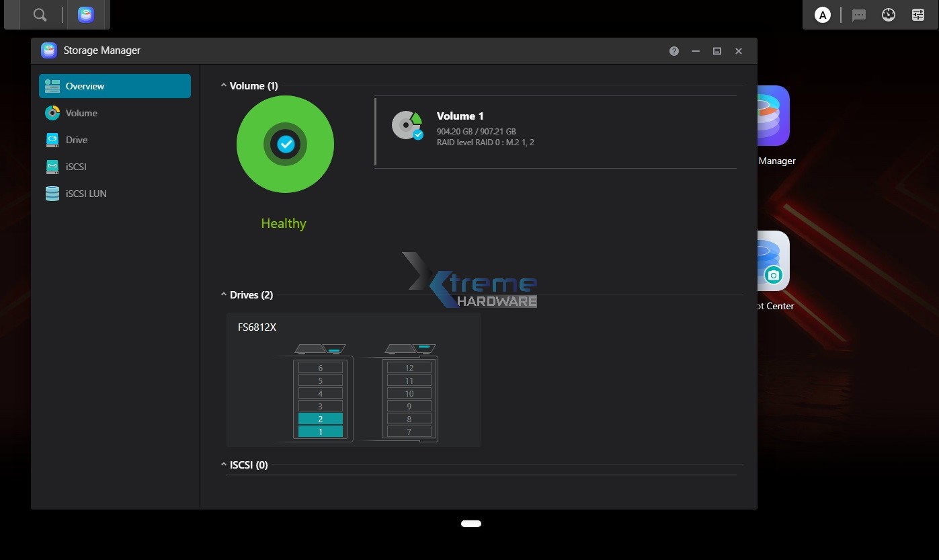The height and width of the screenshot is (560, 939).
Task: Click the Volume 1 disk icon
Action: [407, 126]
